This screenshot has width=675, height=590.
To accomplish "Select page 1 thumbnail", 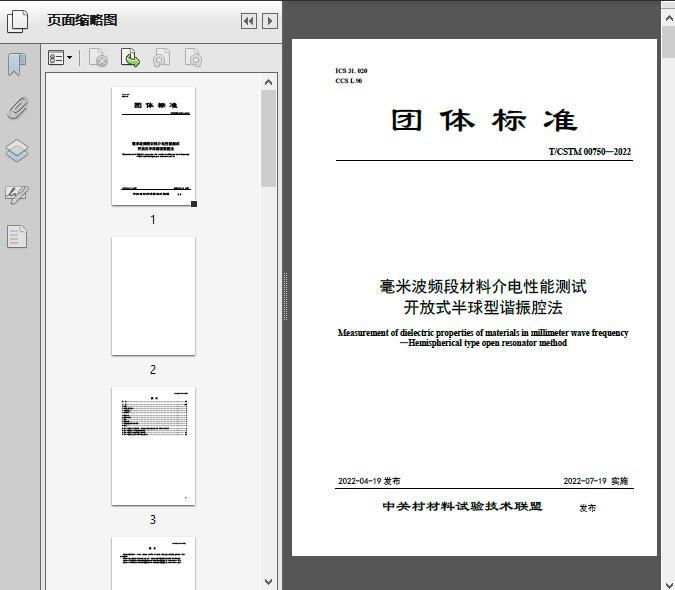I will 153,146.
